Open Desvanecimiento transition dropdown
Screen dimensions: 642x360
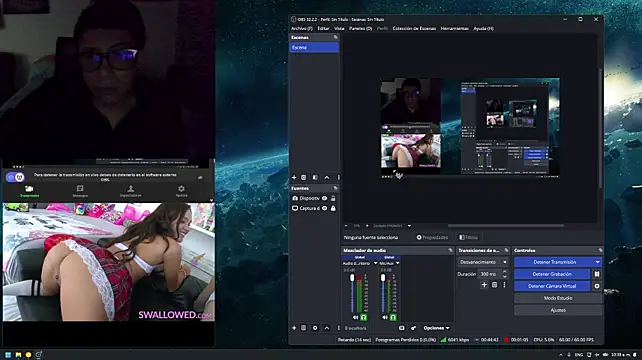[483, 262]
